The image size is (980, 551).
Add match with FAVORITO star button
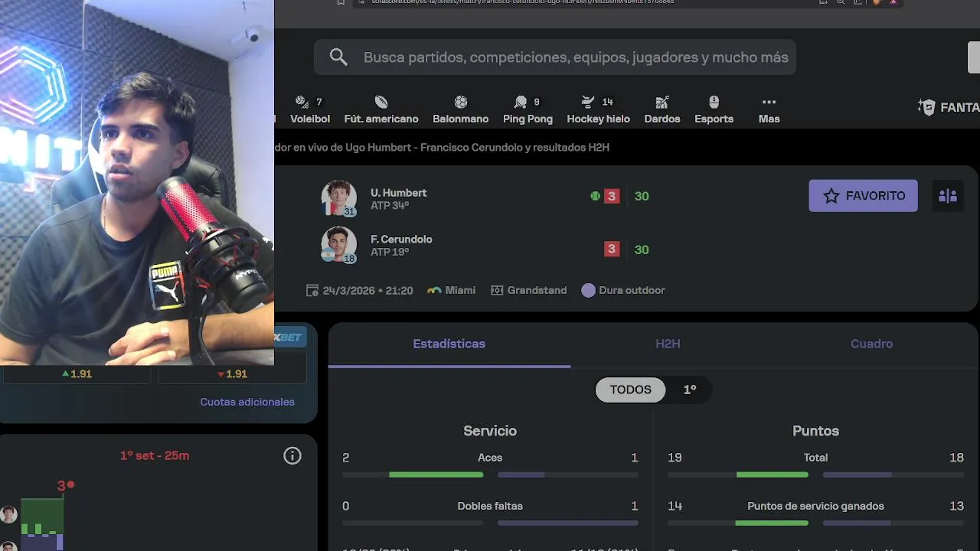(863, 196)
